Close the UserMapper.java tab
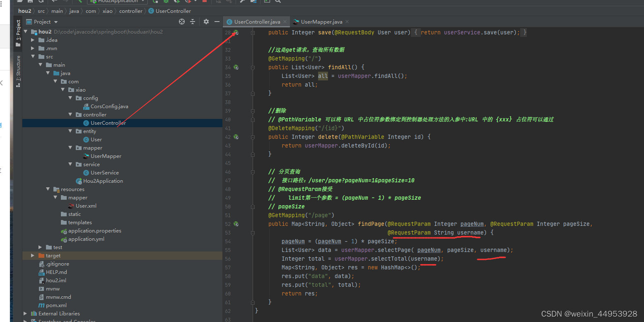 click(x=347, y=22)
